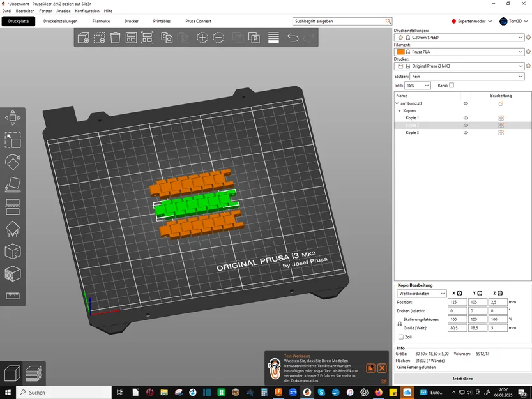Collapse the Kopien tree node
The height and width of the screenshot is (399, 532).
400,110
